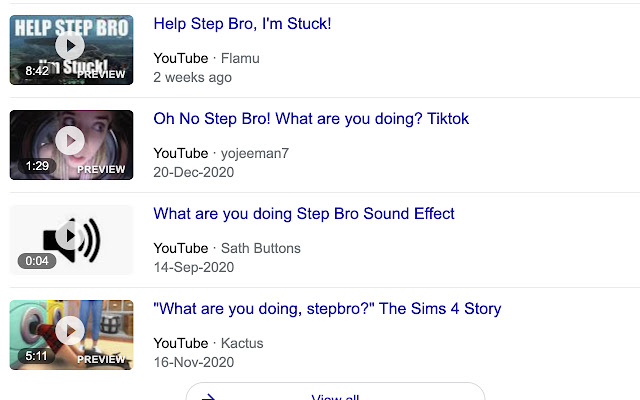Click the YouTube source above 2 weeks ago

(181, 58)
